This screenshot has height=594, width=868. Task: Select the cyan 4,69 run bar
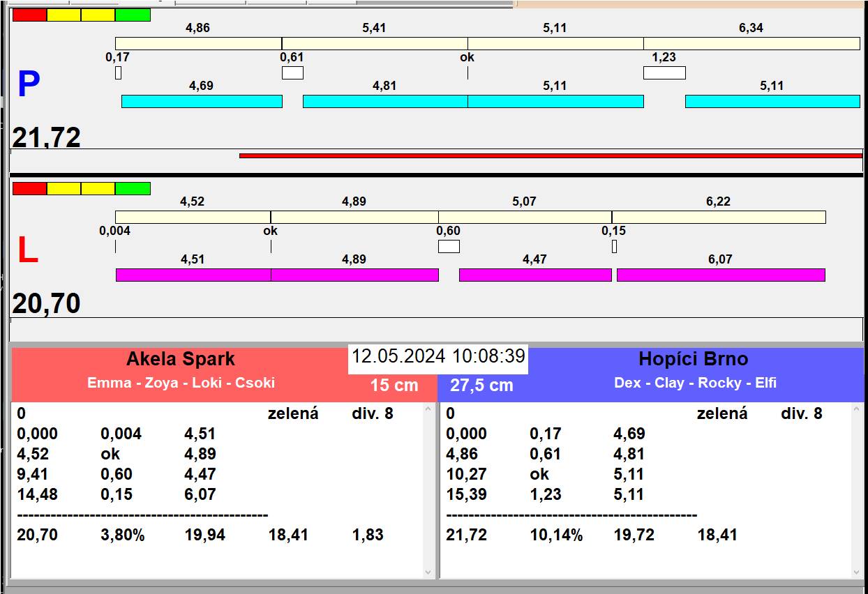(202, 101)
